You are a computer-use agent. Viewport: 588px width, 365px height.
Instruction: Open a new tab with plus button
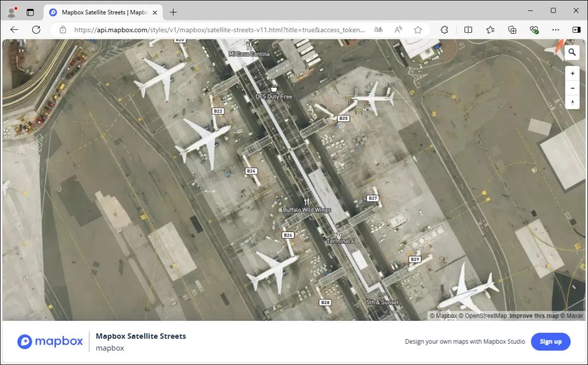[173, 13]
